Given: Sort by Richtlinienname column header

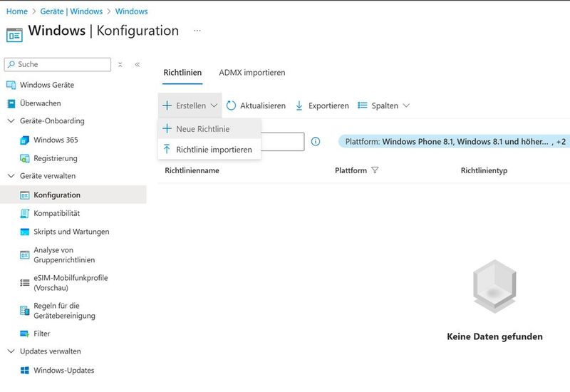Looking at the screenshot, I should pyautogui.click(x=192, y=170).
